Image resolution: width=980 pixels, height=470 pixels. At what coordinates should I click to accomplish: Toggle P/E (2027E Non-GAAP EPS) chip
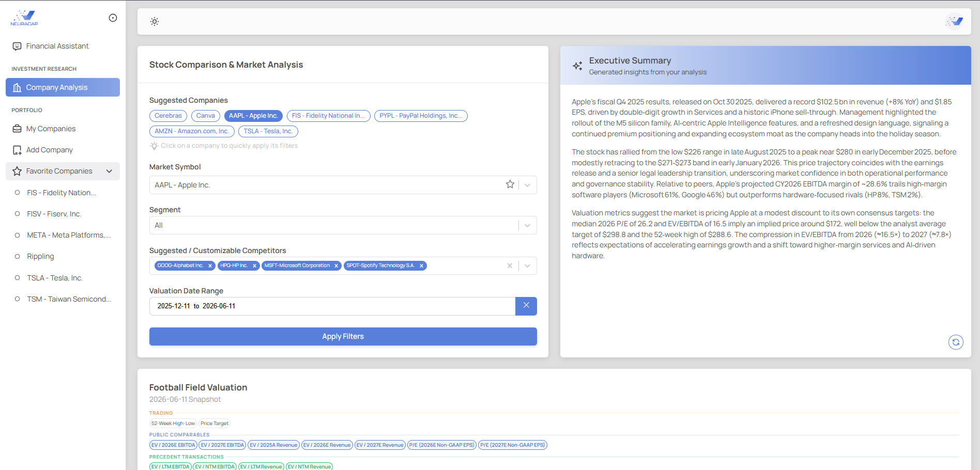[x=513, y=445]
